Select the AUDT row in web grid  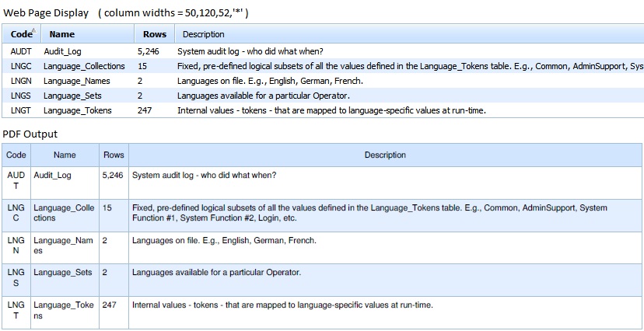point(323,51)
